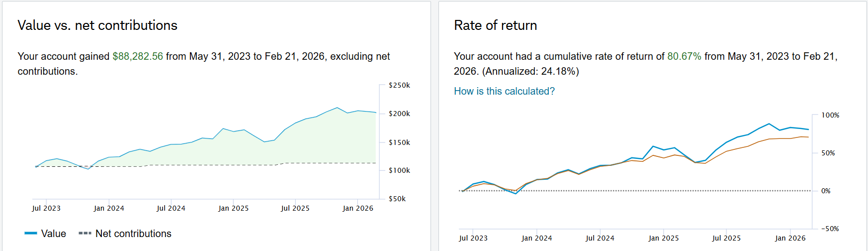Click Jul 2025 label on return chart
This screenshot has height=251, width=868.
[x=726, y=238]
